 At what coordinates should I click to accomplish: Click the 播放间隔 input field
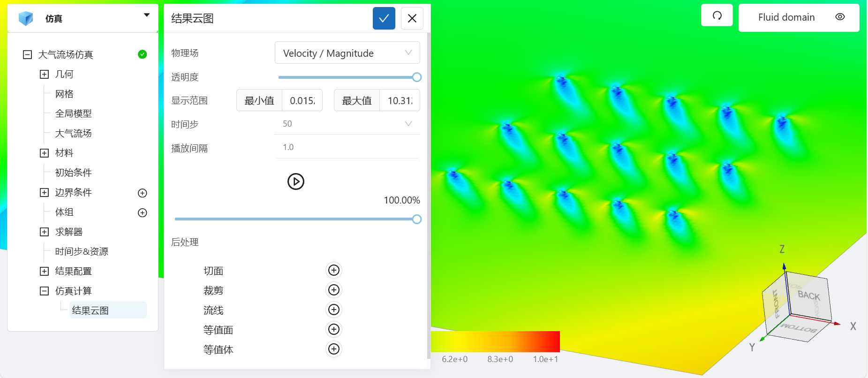(x=347, y=147)
